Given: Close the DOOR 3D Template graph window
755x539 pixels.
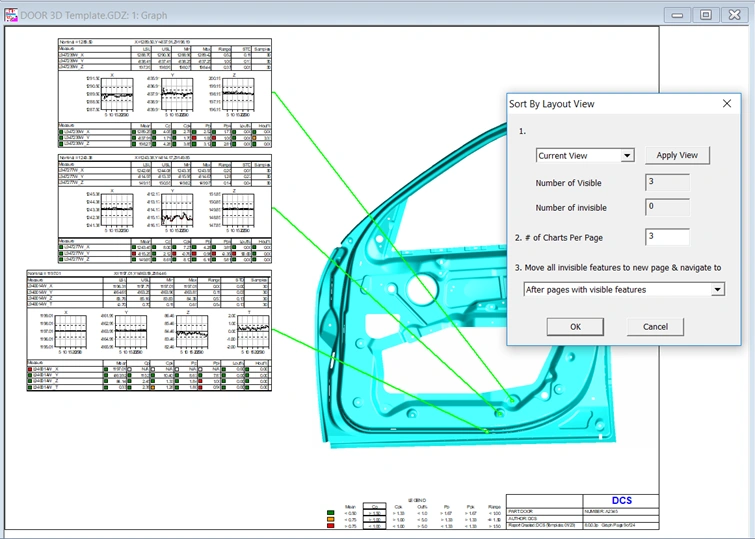Looking at the screenshot, I should [x=733, y=15].
